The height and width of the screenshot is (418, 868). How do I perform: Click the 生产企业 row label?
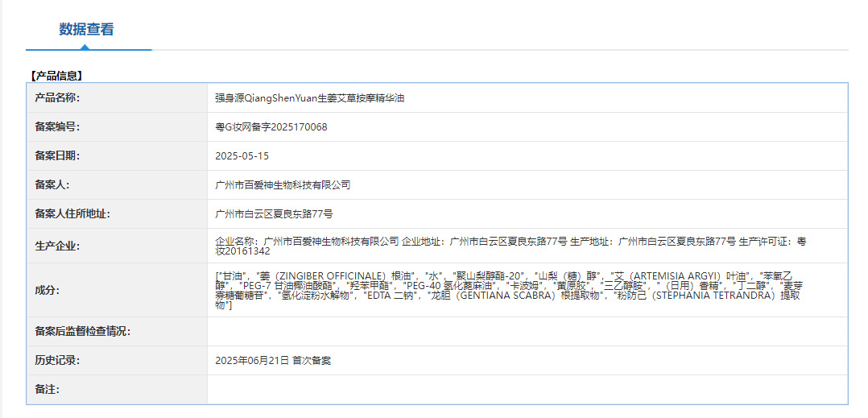[x=58, y=246]
